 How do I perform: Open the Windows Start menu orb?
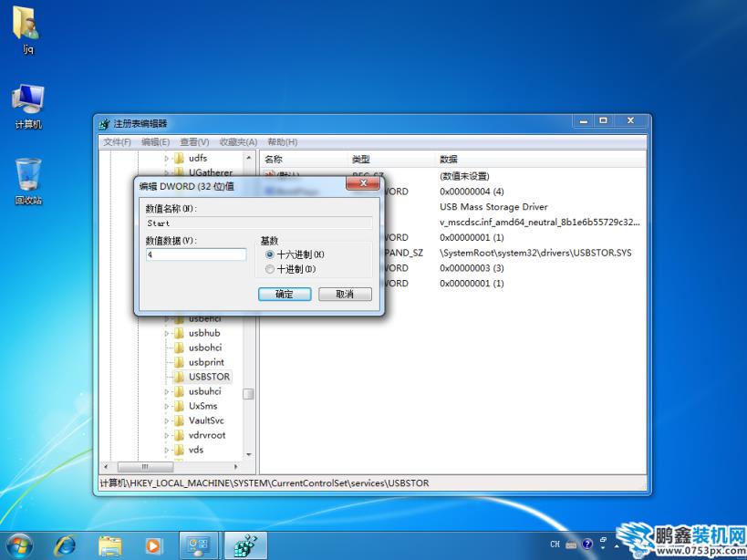19,546
